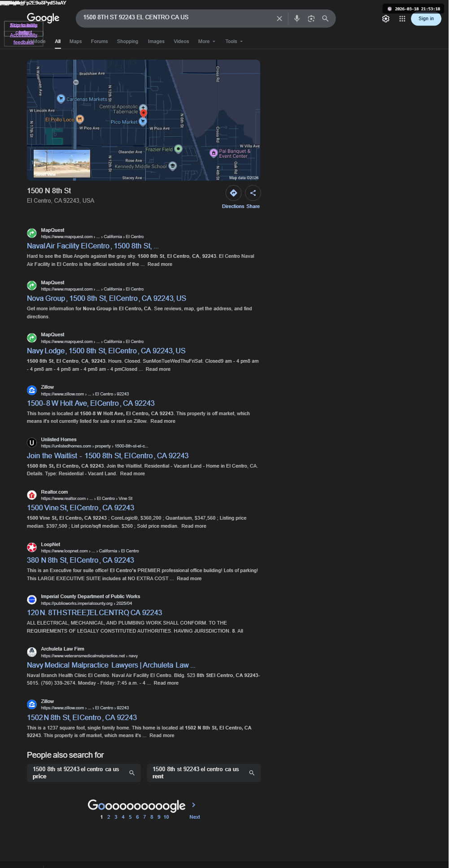Click the voice search microphone icon
The image size is (454, 868).
(x=297, y=18)
